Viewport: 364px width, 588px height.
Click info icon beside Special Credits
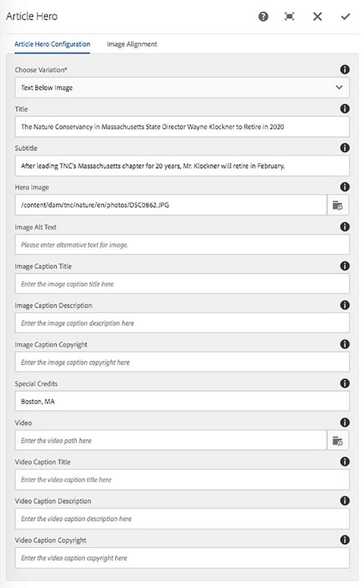pos(344,383)
